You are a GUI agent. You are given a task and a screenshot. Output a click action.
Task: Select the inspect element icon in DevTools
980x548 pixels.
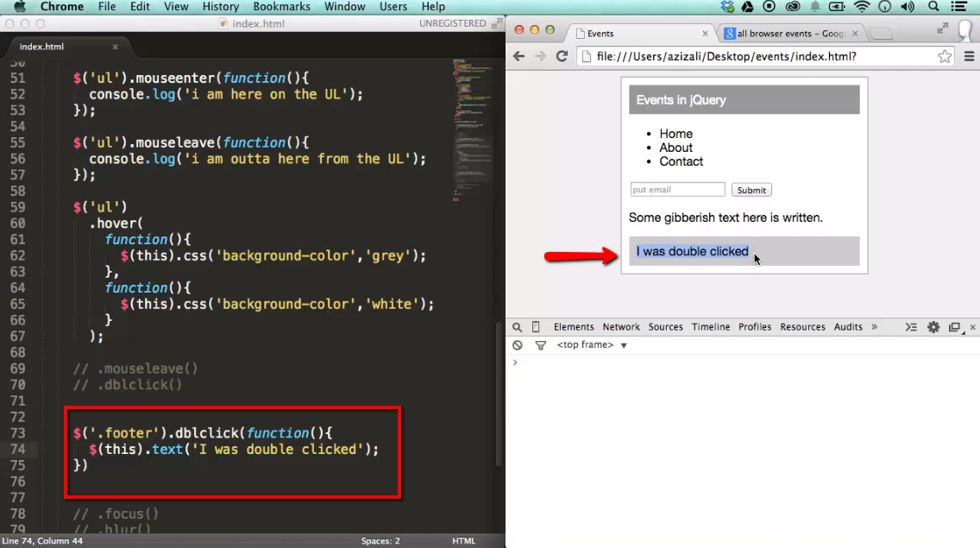point(536,327)
